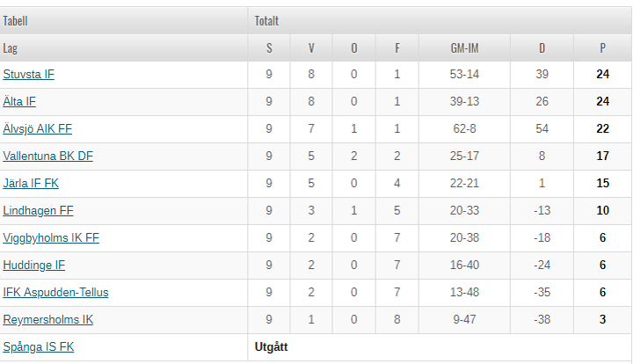Select the IFK Aspudden-Tellus link
The height and width of the screenshot is (364, 633).
(x=55, y=292)
